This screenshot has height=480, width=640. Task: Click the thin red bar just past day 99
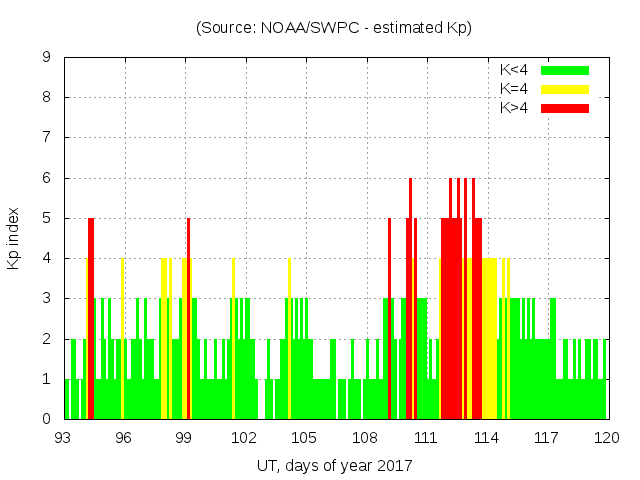click(x=189, y=320)
